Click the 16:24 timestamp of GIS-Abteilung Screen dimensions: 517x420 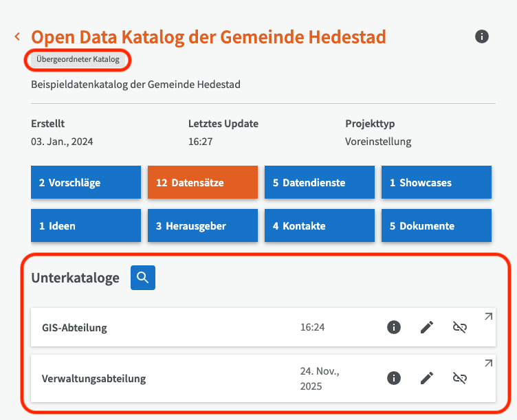click(313, 327)
